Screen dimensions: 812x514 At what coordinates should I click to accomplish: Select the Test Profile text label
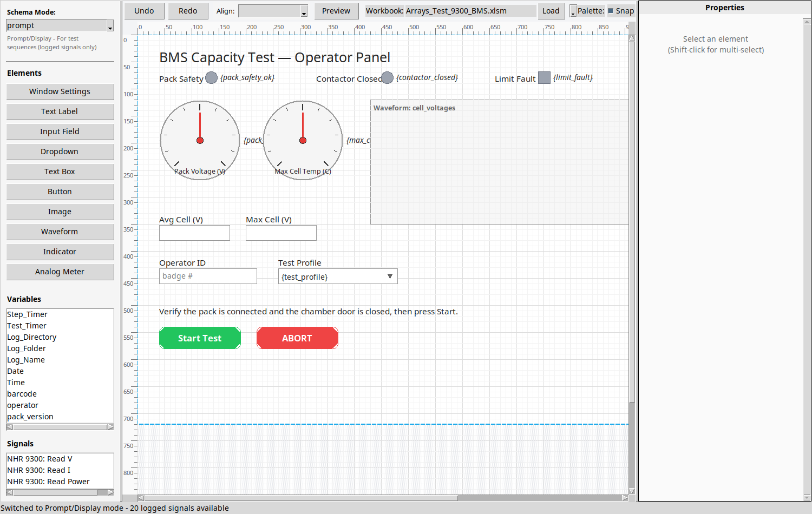[x=300, y=263]
